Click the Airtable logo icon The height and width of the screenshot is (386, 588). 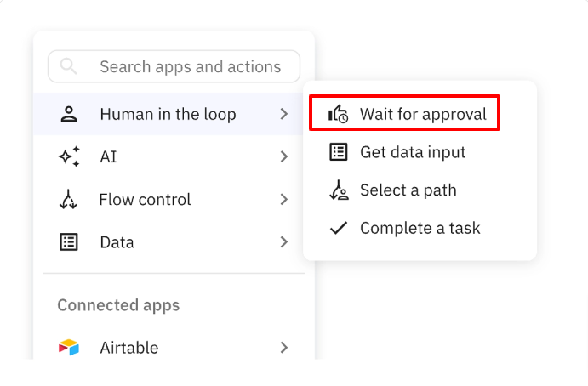(x=69, y=348)
